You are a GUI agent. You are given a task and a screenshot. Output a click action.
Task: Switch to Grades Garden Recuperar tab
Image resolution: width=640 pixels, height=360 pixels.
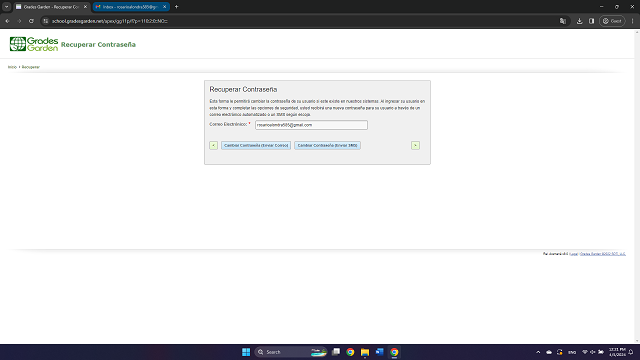pos(51,7)
